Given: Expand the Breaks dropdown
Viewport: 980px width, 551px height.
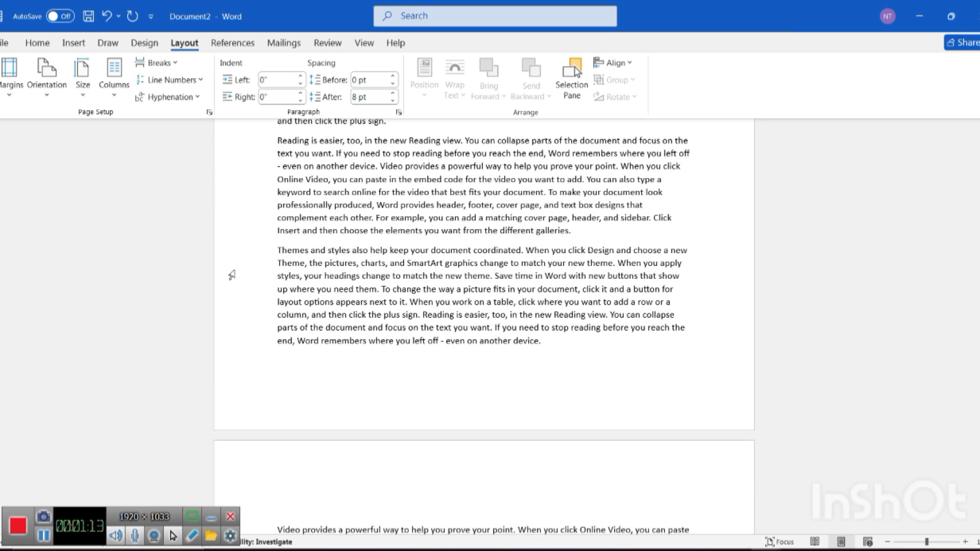Looking at the screenshot, I should point(156,63).
